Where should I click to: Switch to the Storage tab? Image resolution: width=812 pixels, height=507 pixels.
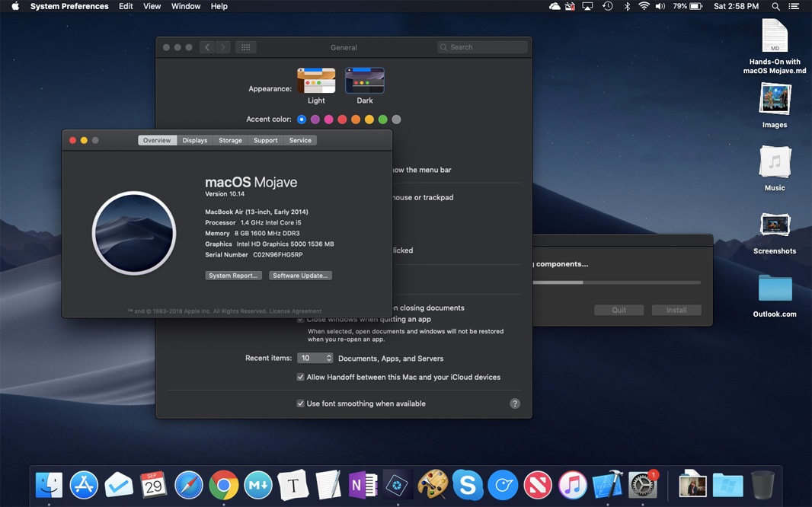coord(230,140)
